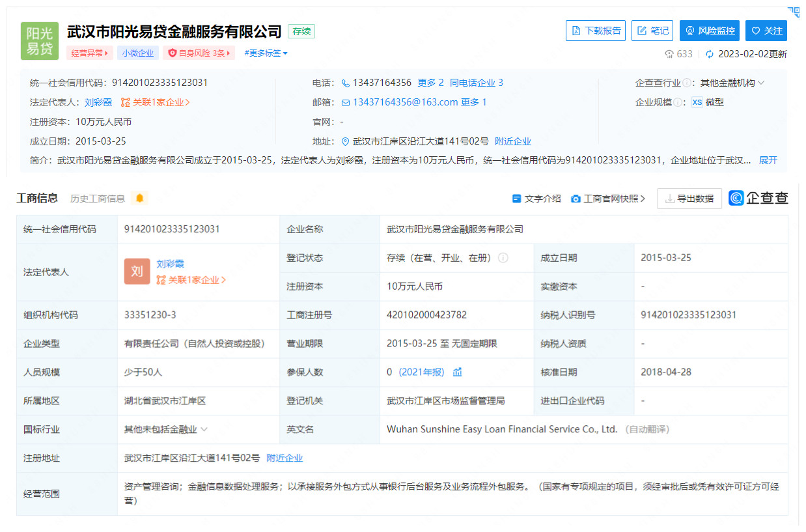Expand the 其他未包括金融业 dropdown

click(x=166, y=429)
